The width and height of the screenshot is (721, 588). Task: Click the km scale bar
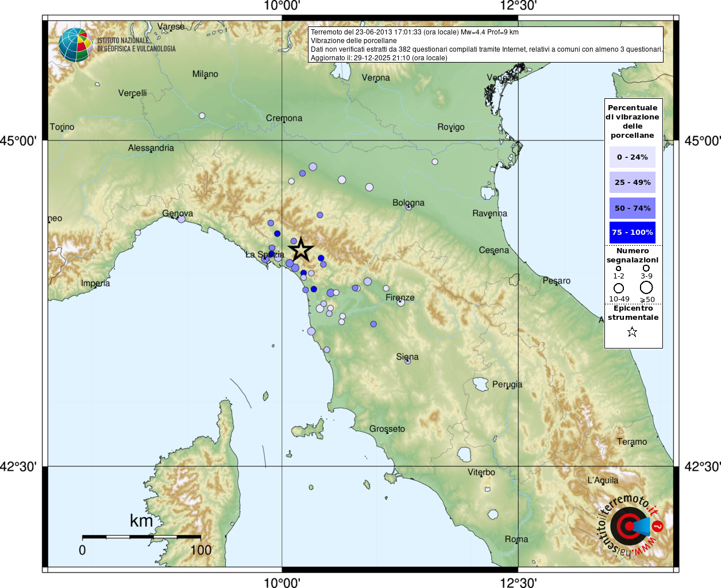pyautogui.click(x=141, y=537)
